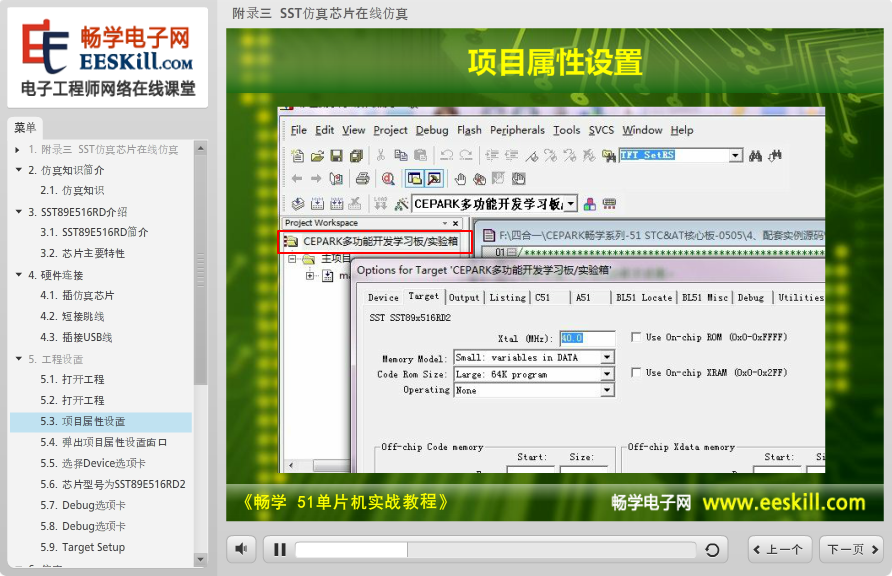This screenshot has height=576, width=892.
Task: Open the Device tab in Options dialog
Action: [383, 297]
